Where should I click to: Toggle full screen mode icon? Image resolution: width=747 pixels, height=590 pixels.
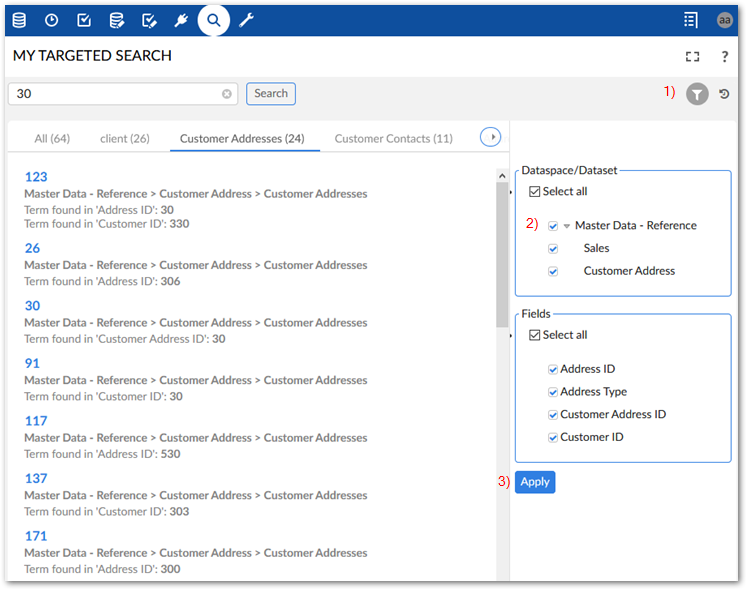click(x=692, y=57)
